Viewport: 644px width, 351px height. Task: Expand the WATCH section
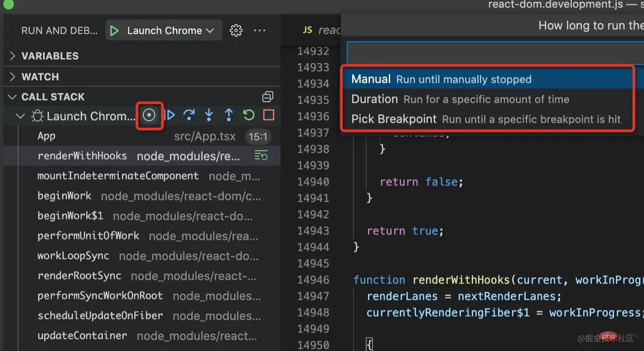[x=40, y=77]
